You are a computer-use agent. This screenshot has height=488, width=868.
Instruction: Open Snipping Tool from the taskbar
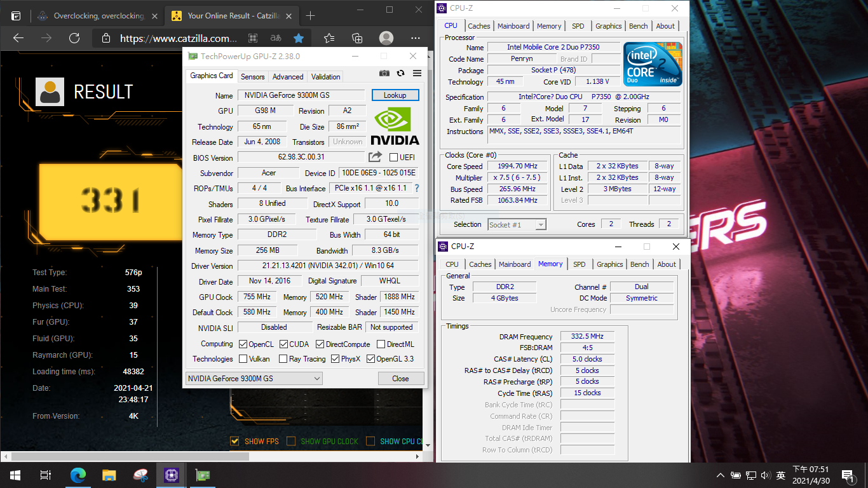tap(140, 475)
